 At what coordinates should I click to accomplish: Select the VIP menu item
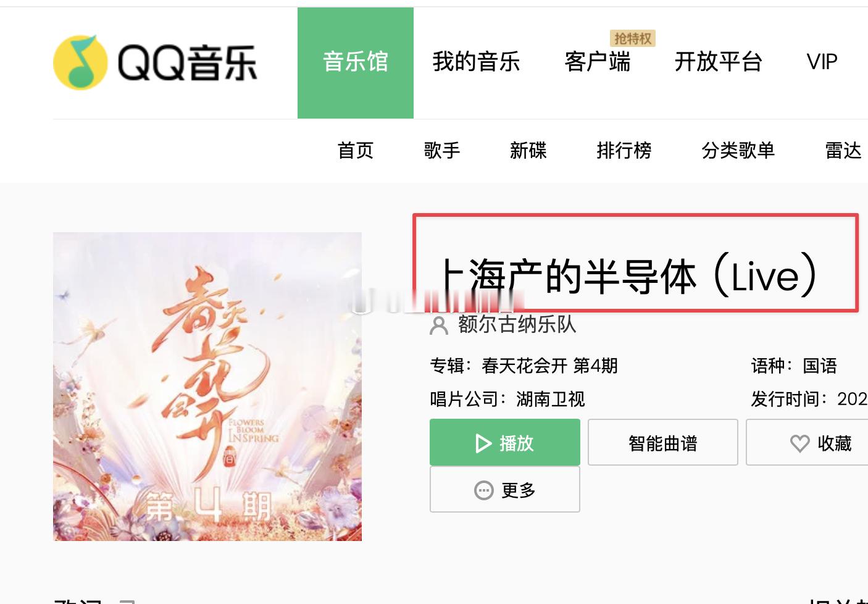(822, 62)
